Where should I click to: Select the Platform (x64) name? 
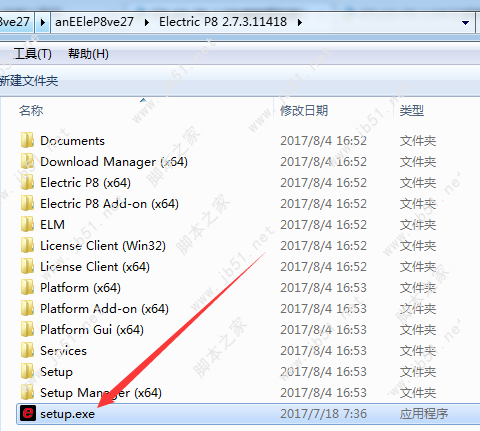[80, 288]
